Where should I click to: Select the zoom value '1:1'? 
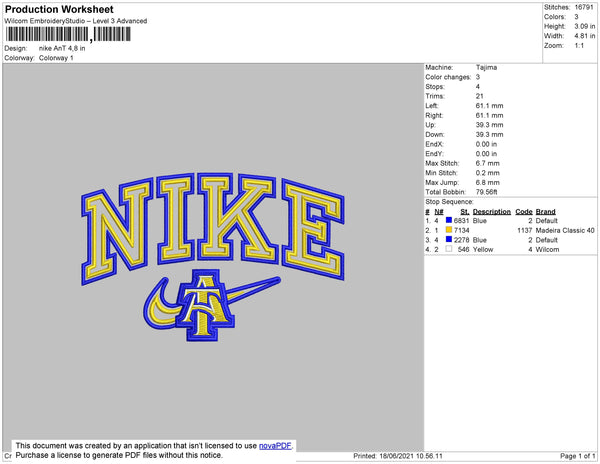[x=579, y=46]
